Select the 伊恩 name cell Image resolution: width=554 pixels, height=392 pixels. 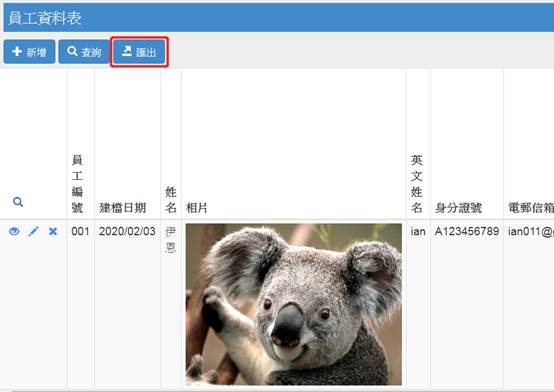click(171, 240)
